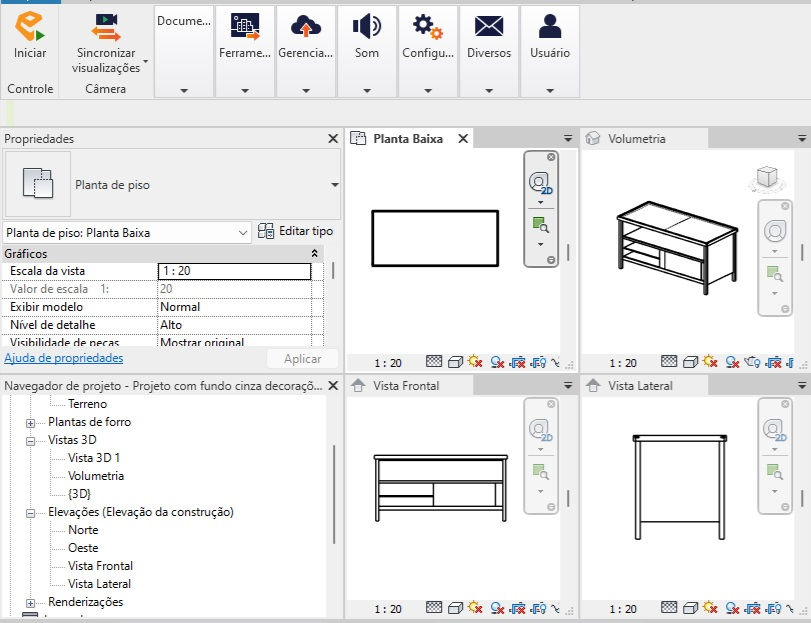The image size is (811, 623).
Task: Switch to the Planta Baixa view tab
Action: (x=408, y=139)
